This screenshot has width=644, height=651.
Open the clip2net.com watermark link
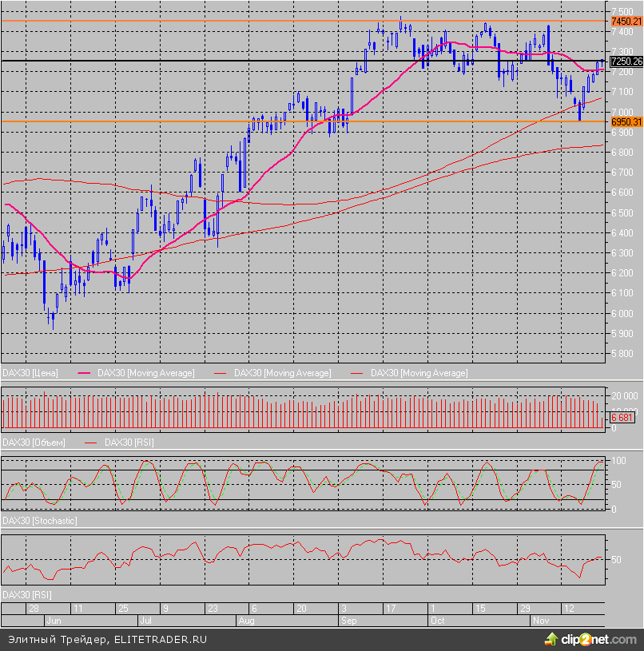596,639
